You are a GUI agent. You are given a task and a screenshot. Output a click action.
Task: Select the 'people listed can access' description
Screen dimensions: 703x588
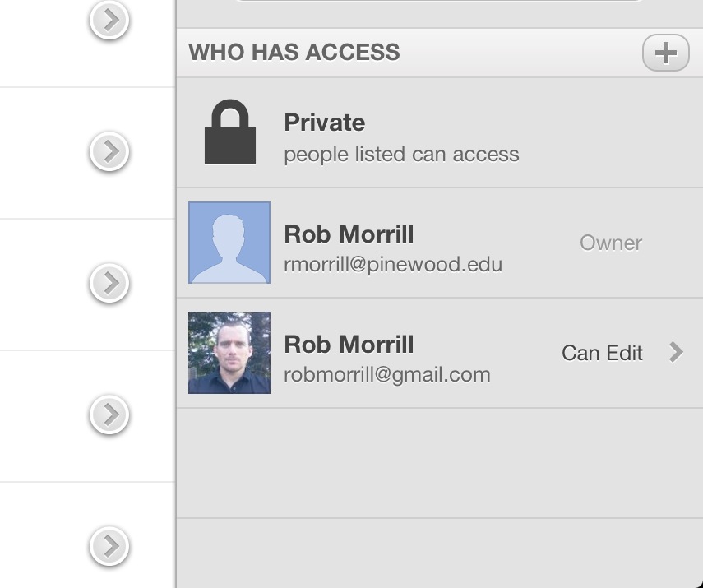coord(401,154)
